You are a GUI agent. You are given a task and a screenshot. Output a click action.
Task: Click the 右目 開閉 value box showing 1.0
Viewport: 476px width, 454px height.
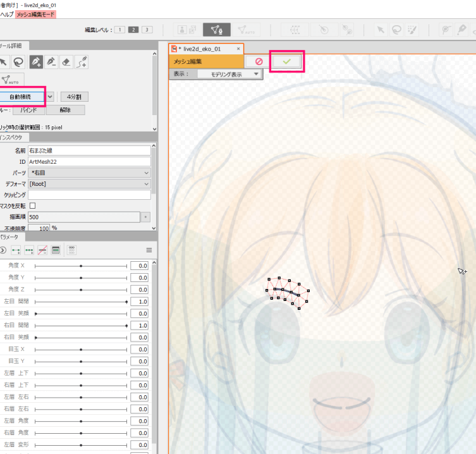pos(139,325)
